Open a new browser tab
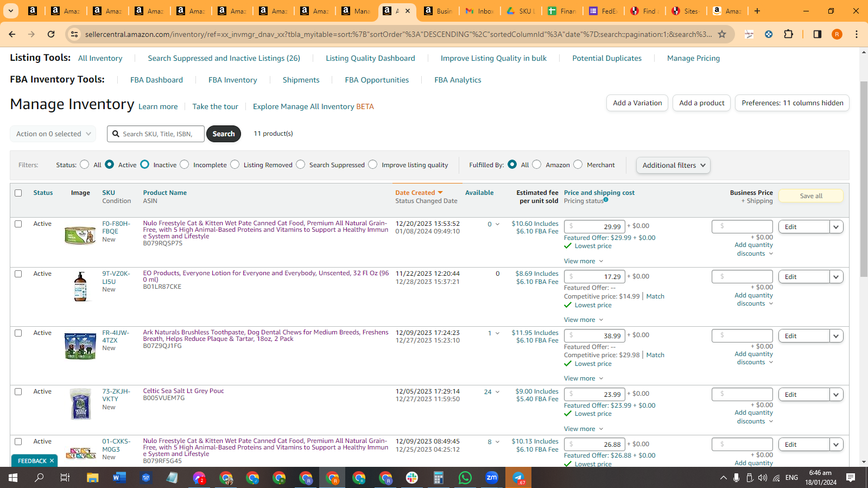Image resolution: width=868 pixels, height=488 pixels. tap(757, 11)
